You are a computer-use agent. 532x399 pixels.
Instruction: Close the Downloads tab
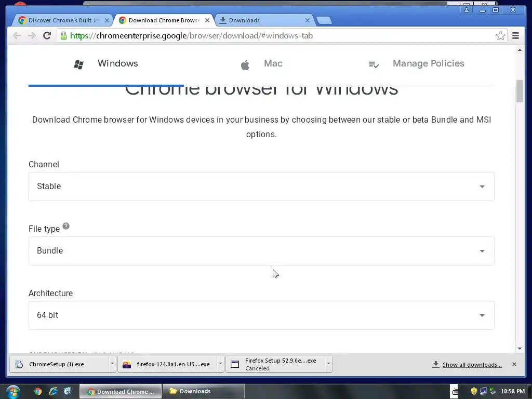(x=308, y=20)
